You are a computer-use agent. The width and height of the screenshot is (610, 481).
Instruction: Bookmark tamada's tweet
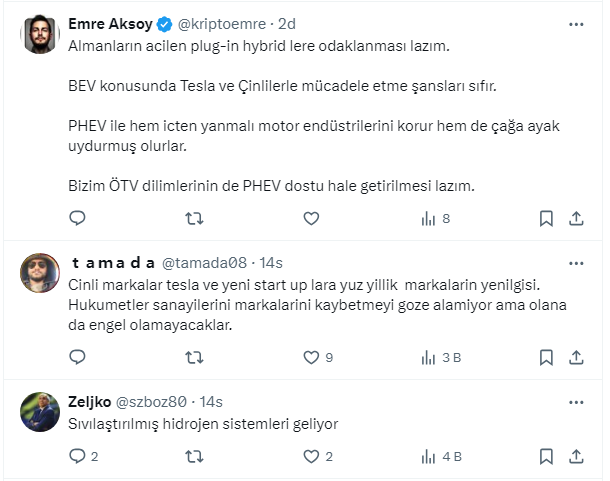(546, 356)
